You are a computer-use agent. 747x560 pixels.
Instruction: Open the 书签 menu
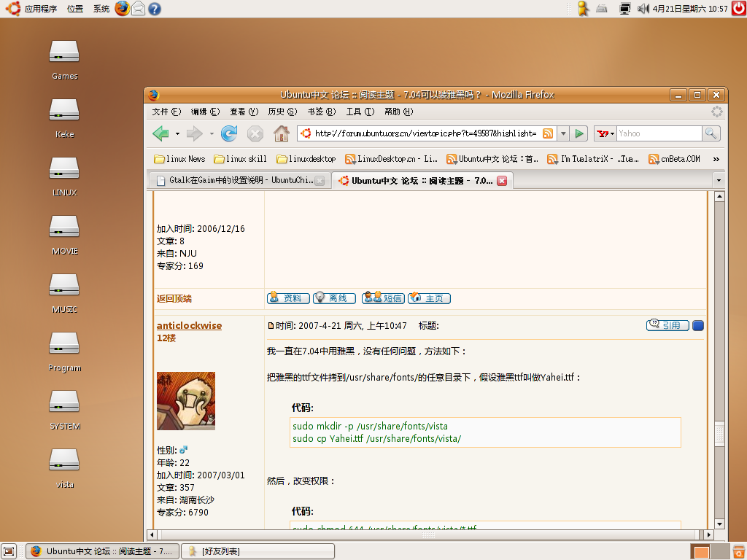[322, 112]
